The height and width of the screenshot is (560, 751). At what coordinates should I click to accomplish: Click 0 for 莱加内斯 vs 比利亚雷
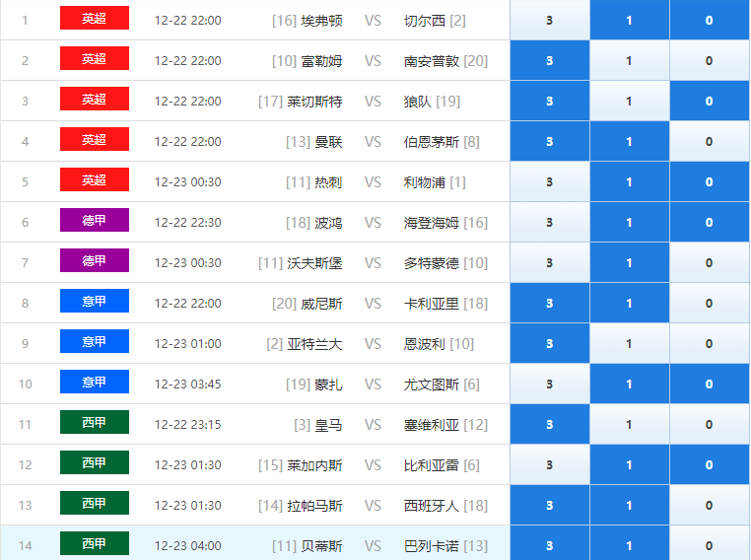click(710, 464)
